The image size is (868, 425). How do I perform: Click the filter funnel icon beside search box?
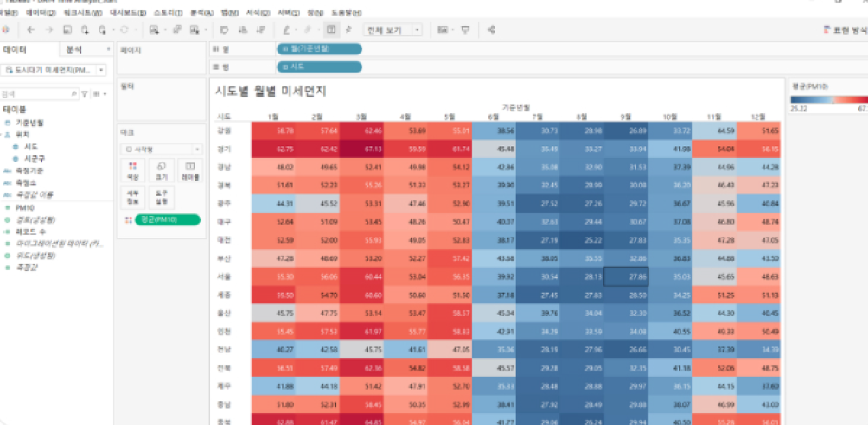(85, 94)
